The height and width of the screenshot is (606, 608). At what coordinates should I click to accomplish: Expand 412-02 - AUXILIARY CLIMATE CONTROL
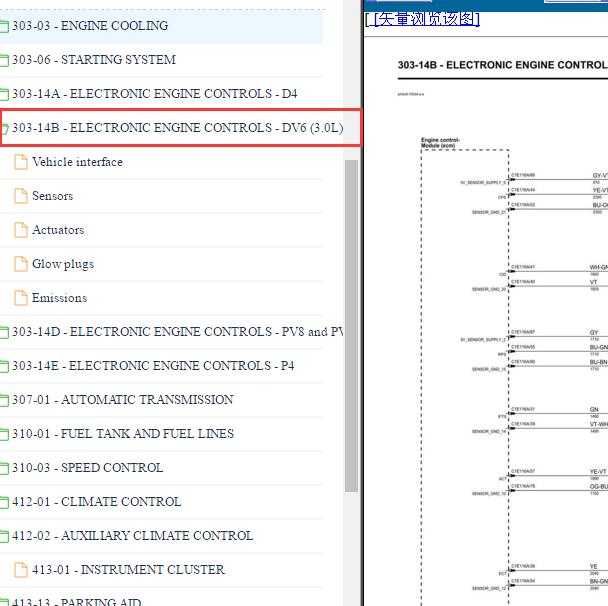[x=133, y=536]
